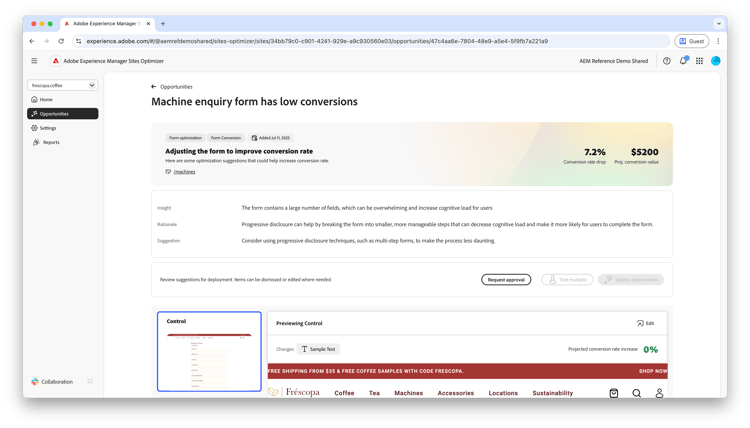This screenshot has height=428, width=750.
Task: Click the Guest profile button
Action: (x=692, y=41)
